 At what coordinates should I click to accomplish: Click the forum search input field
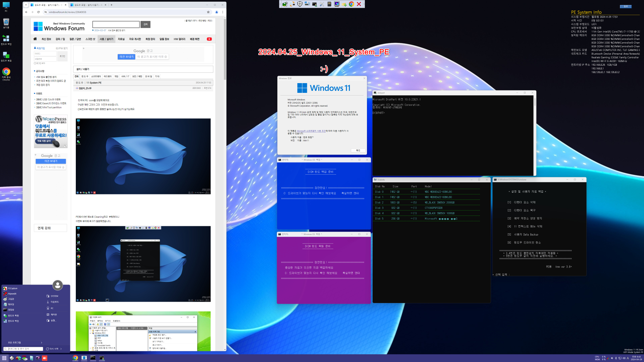[x=116, y=24]
